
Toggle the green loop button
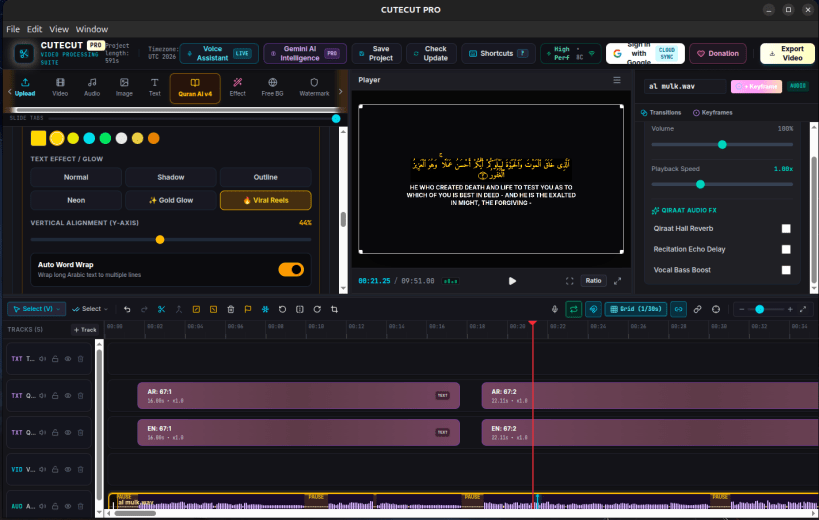(574, 309)
